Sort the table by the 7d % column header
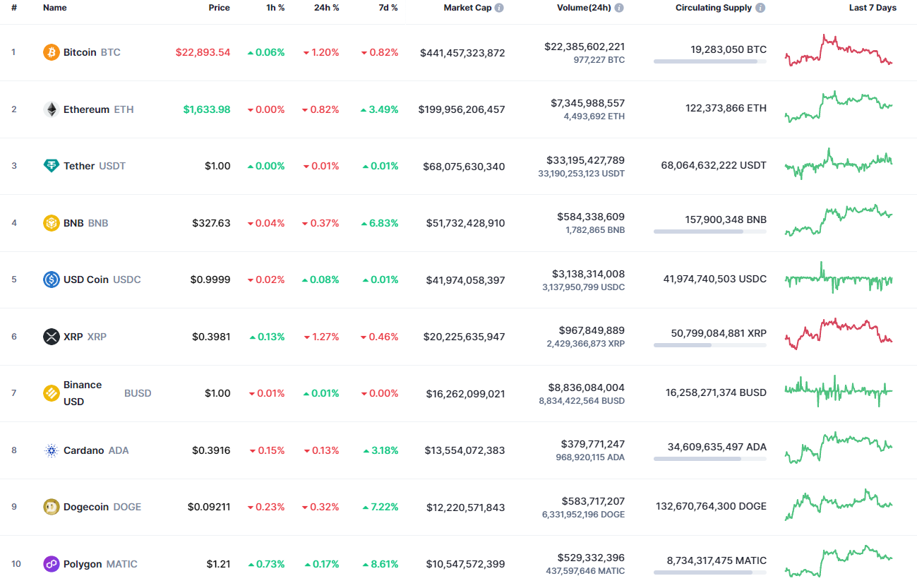The height and width of the screenshot is (588, 917). (387, 8)
